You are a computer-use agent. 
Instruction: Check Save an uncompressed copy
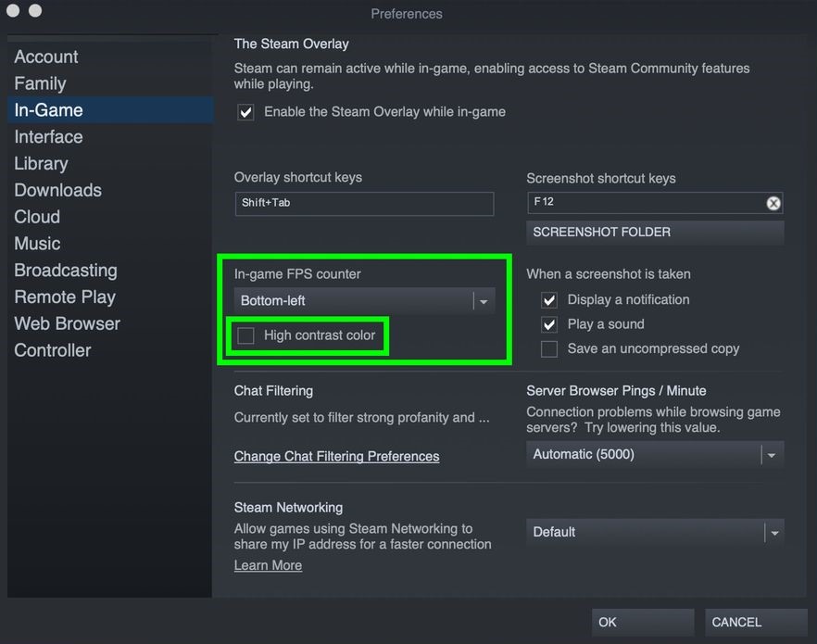coord(549,349)
